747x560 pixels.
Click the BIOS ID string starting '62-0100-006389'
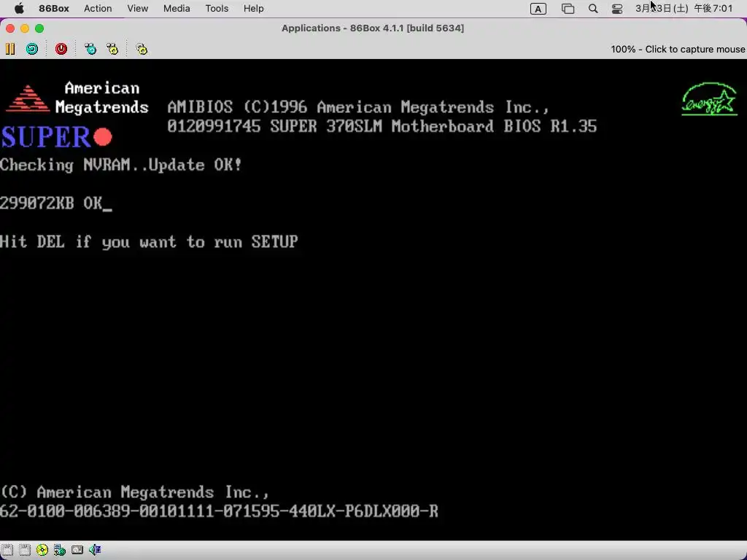(x=219, y=511)
